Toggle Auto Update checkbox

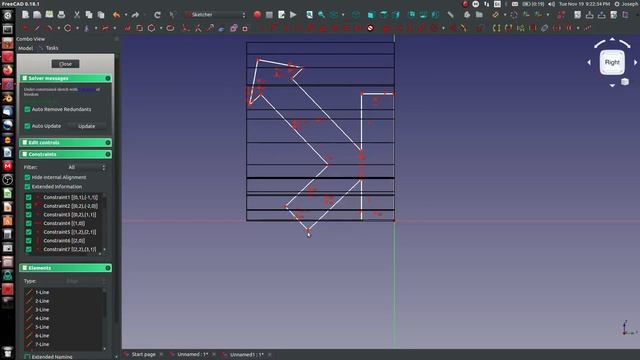(x=27, y=126)
